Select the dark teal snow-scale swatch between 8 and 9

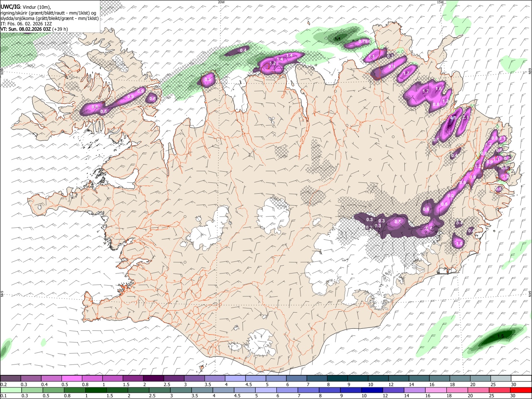(x=337, y=378)
